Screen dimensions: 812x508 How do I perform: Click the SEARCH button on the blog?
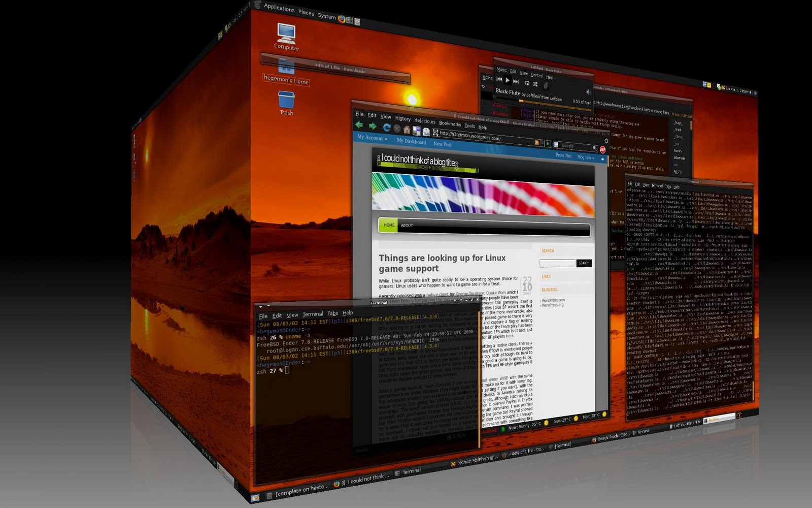583,263
